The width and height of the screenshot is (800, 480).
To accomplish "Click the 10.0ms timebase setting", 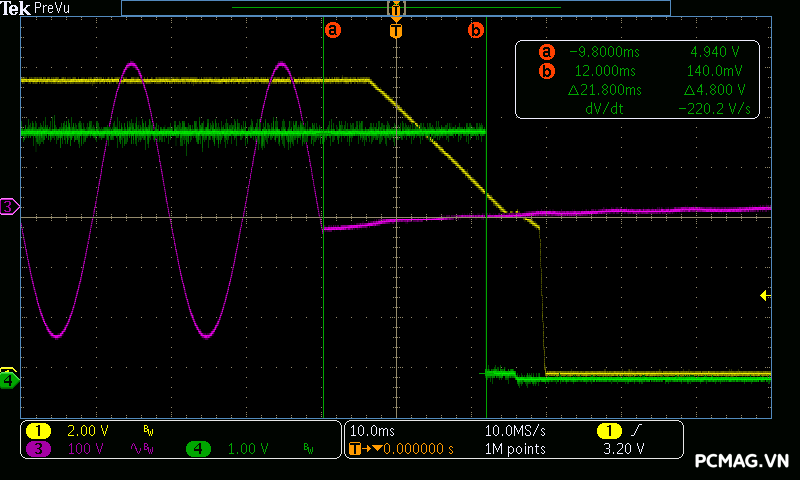I will click(x=373, y=430).
